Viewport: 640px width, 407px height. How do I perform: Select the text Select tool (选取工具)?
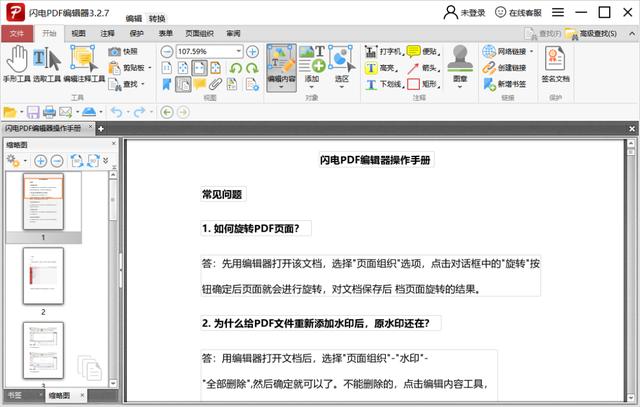point(47,64)
